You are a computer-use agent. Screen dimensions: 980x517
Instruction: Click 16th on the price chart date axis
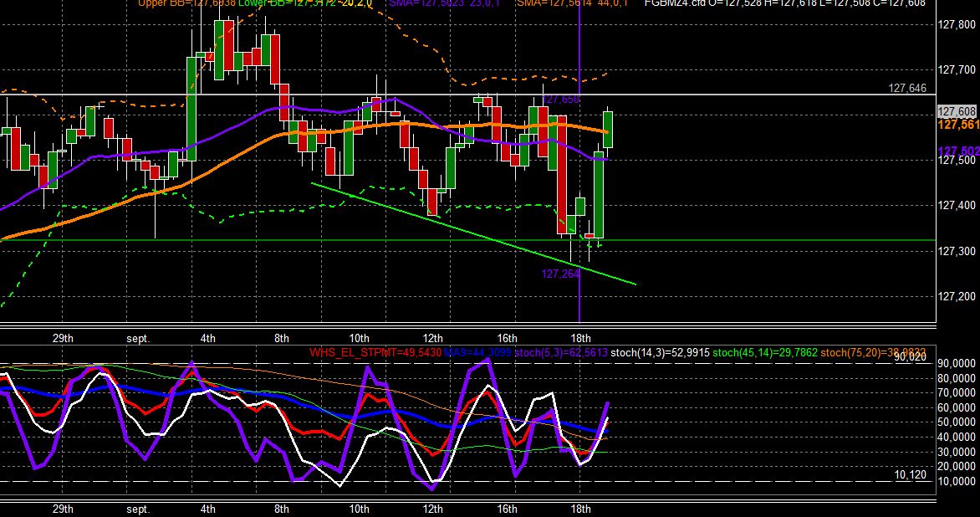click(506, 338)
